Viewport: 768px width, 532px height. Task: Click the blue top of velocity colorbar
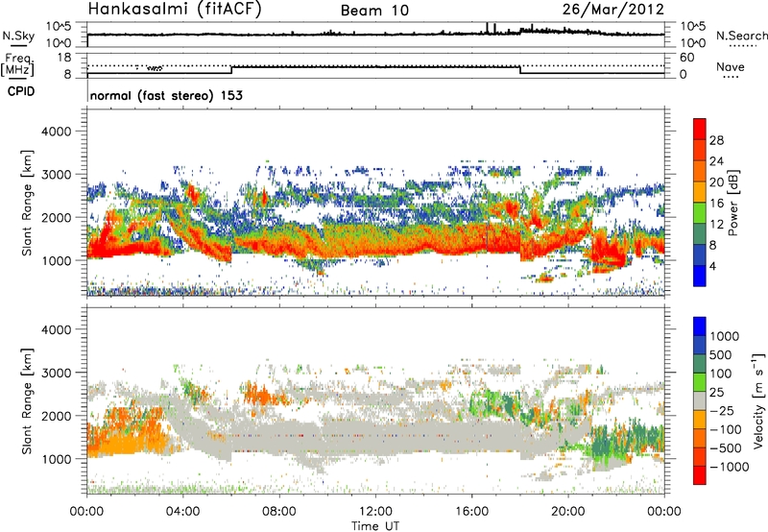pos(700,326)
